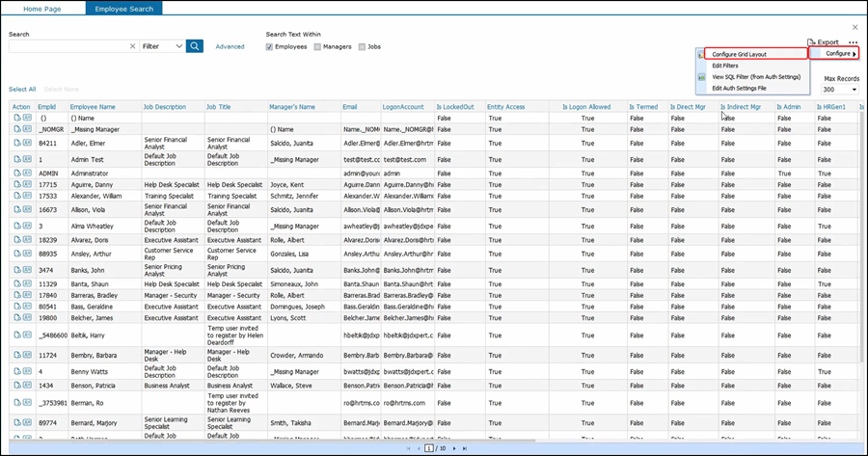The width and height of the screenshot is (868, 456).
Task: Click the magnifier search button
Action: [x=195, y=45]
